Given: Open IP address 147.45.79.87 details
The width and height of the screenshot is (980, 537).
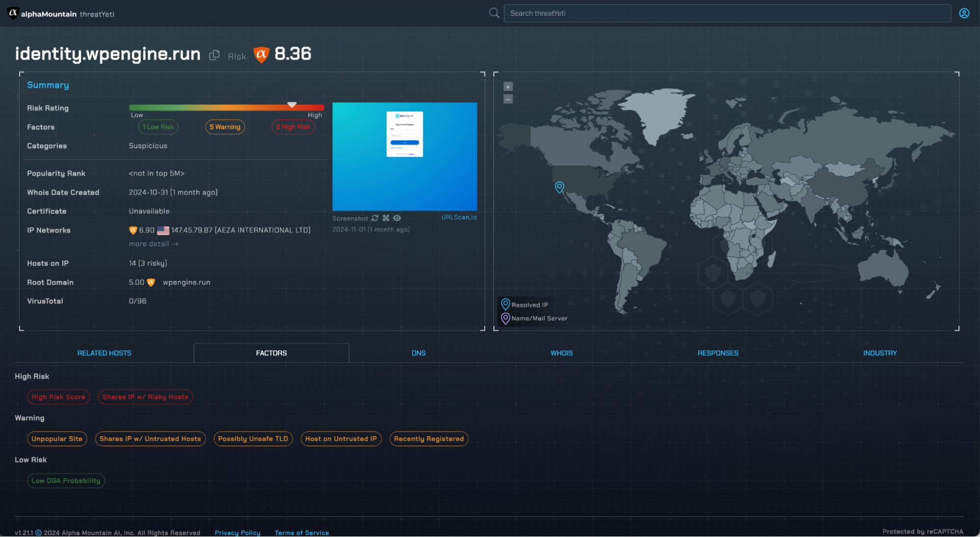Looking at the screenshot, I should point(192,230).
